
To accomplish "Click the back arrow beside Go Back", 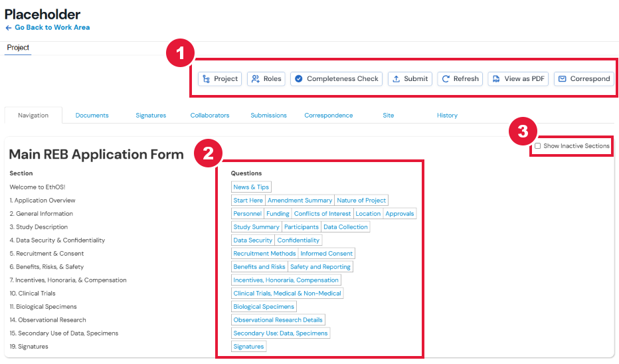I will [x=8, y=28].
